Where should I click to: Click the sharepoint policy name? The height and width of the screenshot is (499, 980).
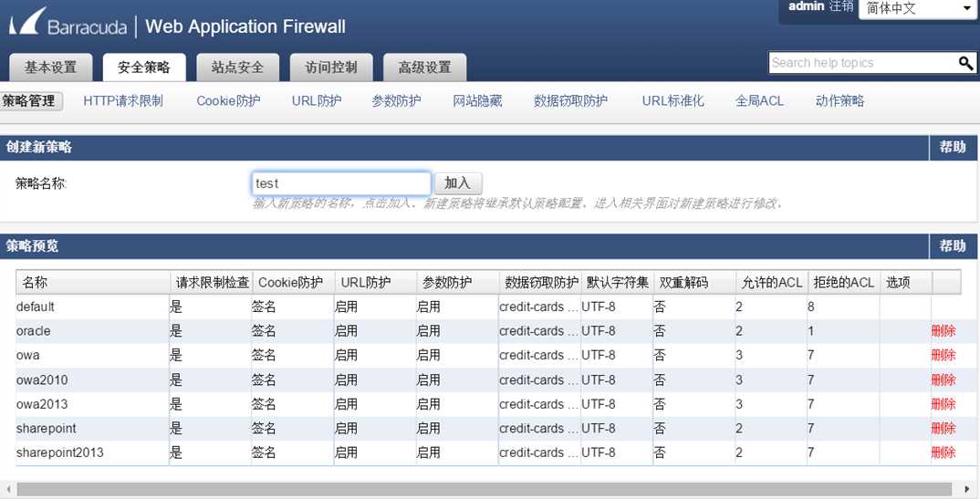[x=47, y=429]
